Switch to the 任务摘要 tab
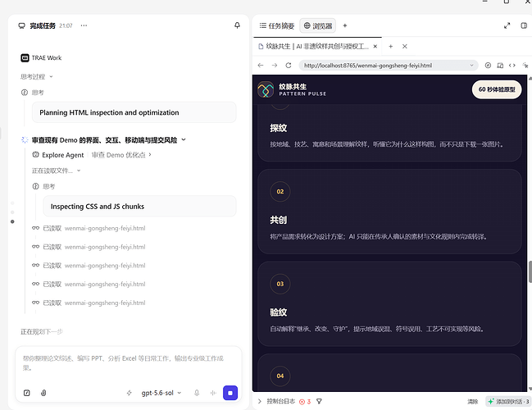This screenshot has width=532, height=410. click(277, 25)
